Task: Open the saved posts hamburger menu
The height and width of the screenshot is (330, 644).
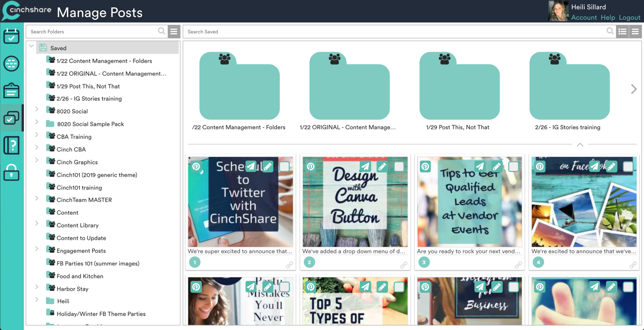Action: click(x=635, y=32)
